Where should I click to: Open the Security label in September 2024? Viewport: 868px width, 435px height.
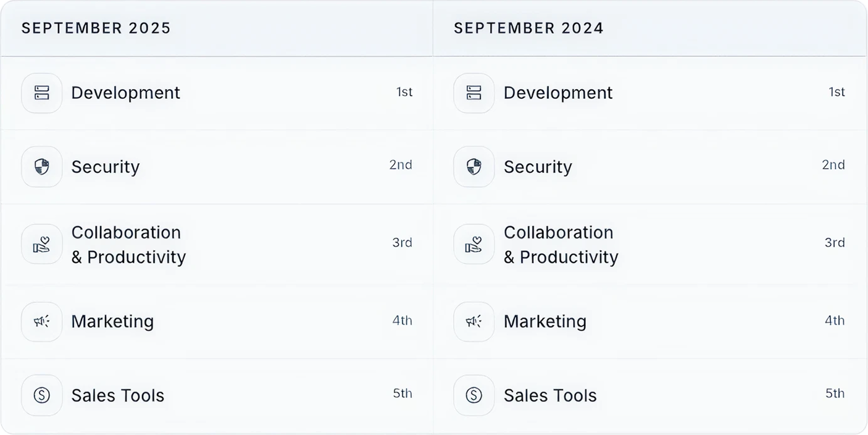pyautogui.click(x=538, y=167)
